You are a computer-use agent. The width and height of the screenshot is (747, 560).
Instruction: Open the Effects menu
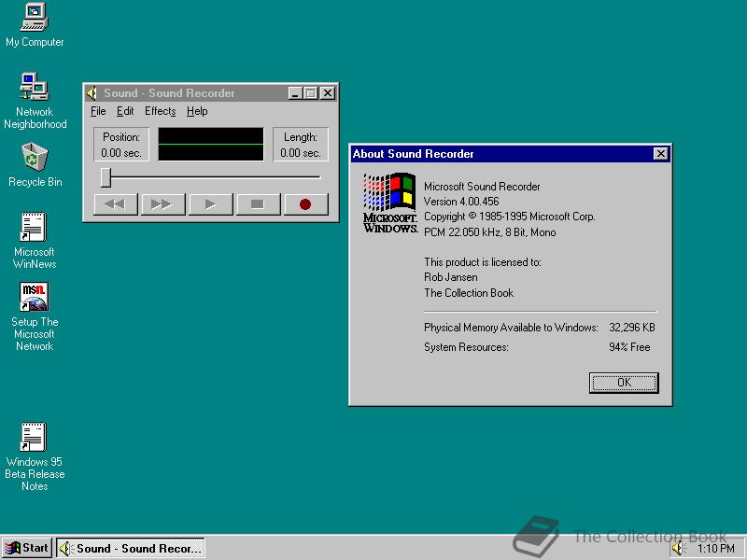point(160,111)
